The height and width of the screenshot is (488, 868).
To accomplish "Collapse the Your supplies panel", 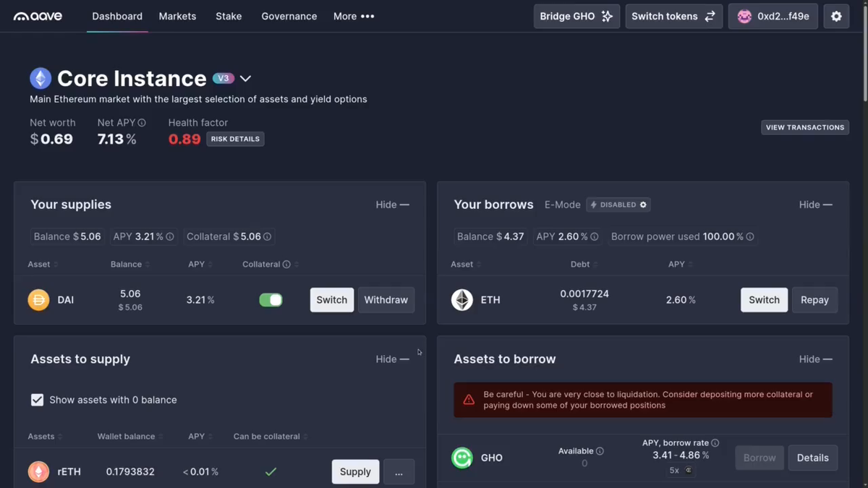I will coord(392,205).
